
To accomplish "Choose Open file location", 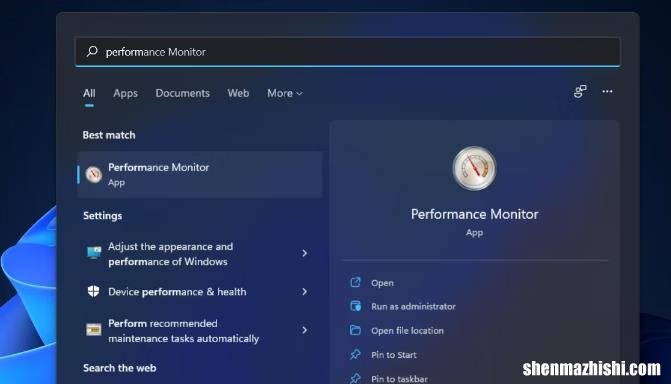I will click(x=407, y=330).
